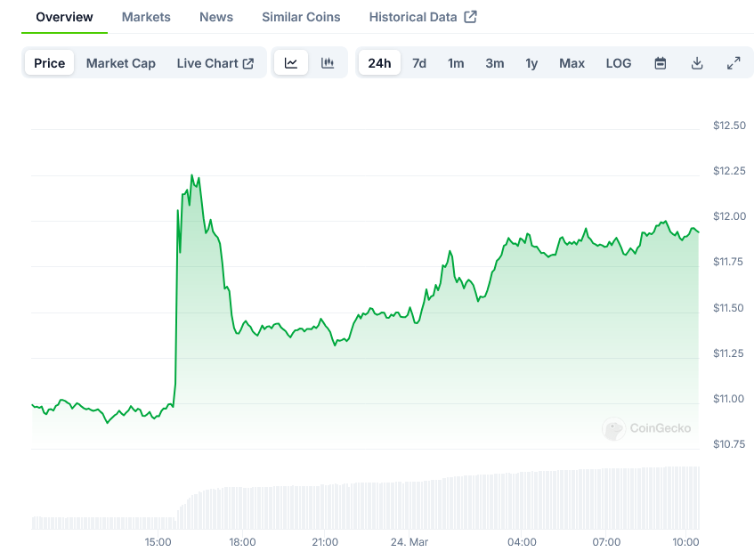Click the 07:00 time axis label
Screen dimensions: 754x560
pyautogui.click(x=606, y=542)
